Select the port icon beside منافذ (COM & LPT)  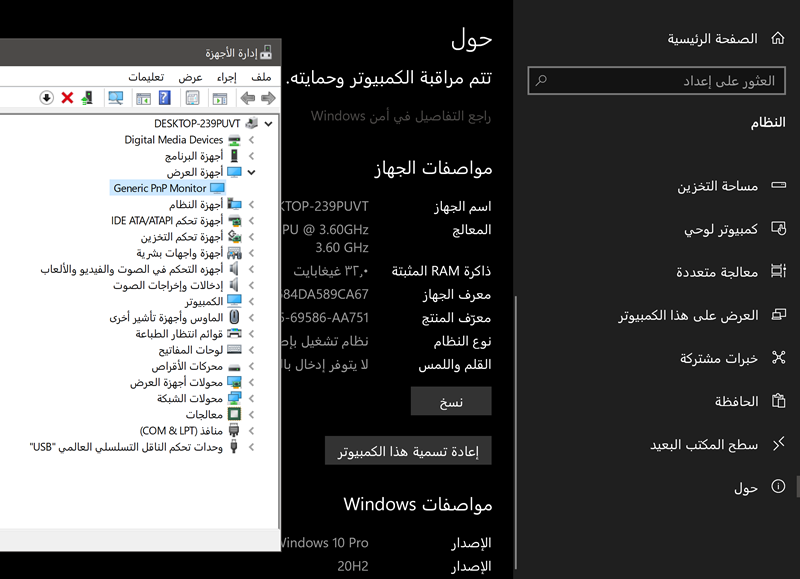234,431
